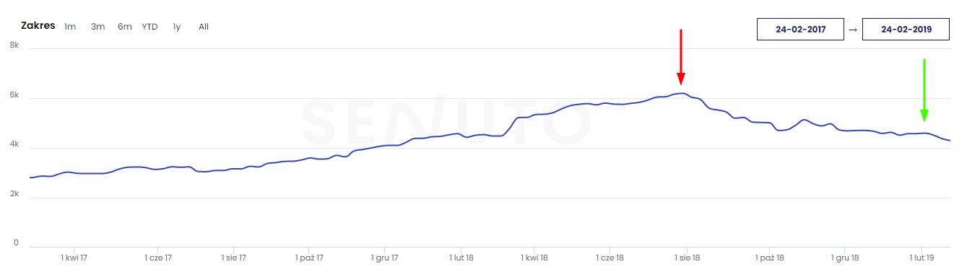
Task: Open start date field 24-02-2017
Action: (800, 30)
